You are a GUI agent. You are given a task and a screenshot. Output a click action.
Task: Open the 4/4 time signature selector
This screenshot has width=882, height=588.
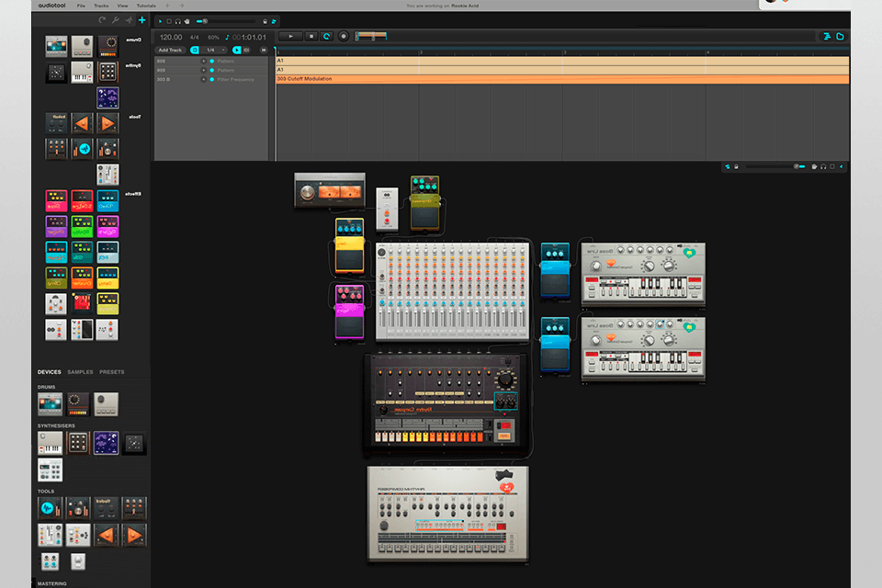coord(194,37)
